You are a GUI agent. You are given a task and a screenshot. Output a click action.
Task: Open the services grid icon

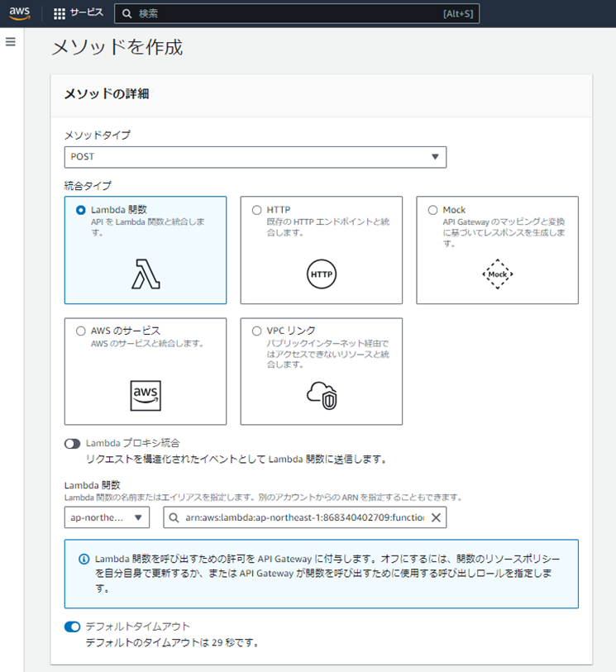(60, 14)
